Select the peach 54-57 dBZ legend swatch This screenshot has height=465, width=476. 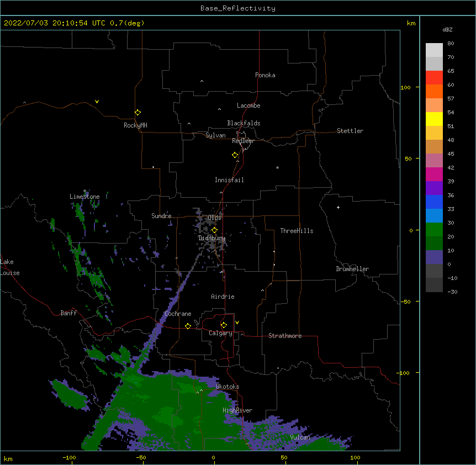coord(434,105)
